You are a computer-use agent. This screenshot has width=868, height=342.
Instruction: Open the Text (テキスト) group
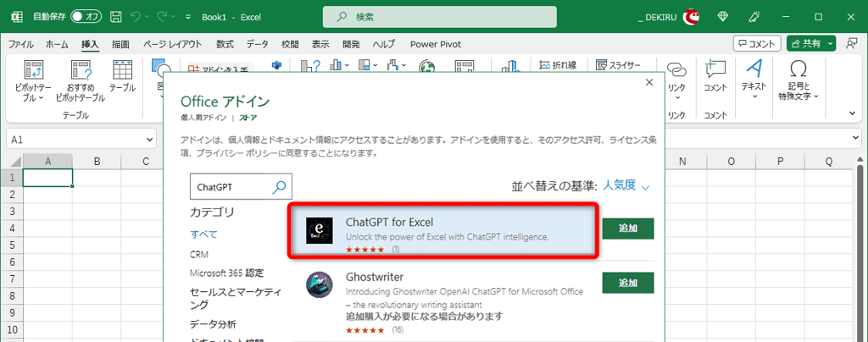[754, 79]
